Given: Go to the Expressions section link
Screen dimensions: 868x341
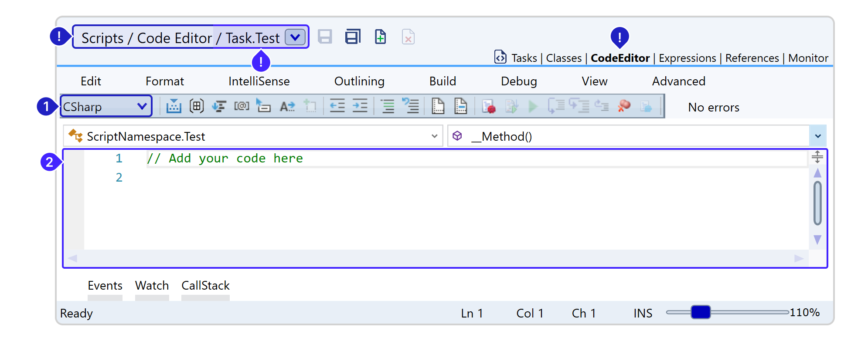Looking at the screenshot, I should [x=687, y=58].
